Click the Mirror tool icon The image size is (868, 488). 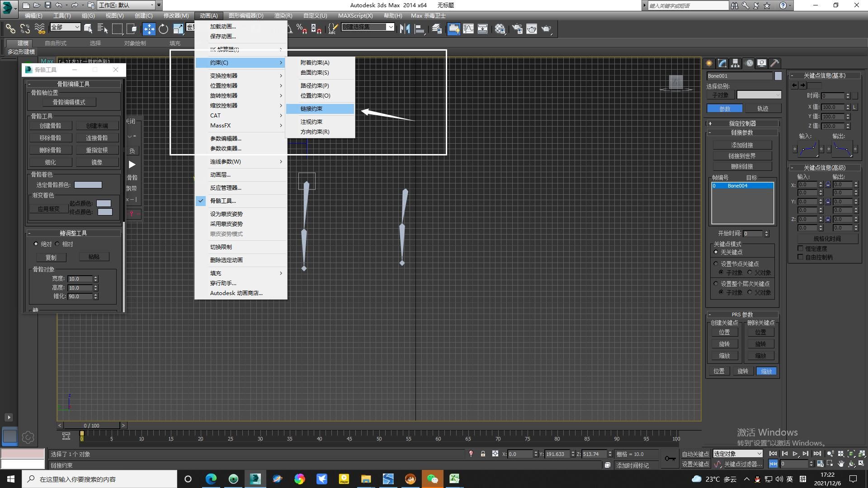coord(405,29)
